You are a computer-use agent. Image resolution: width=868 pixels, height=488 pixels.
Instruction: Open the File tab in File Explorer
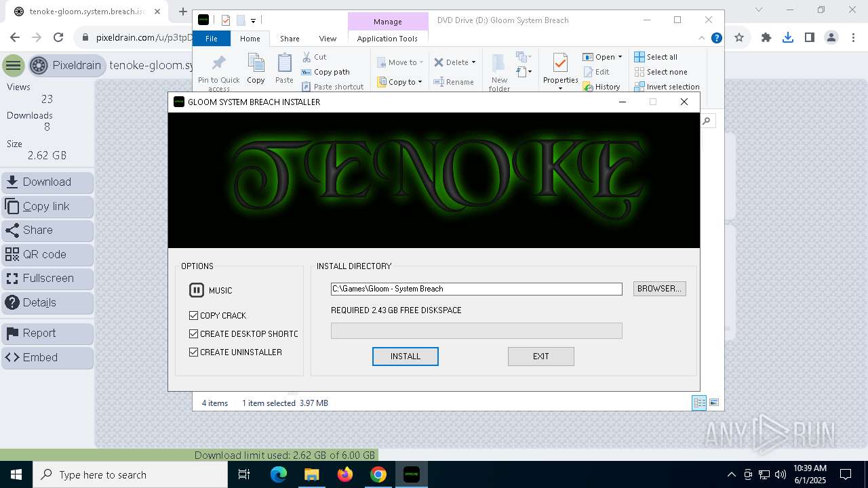(x=212, y=39)
